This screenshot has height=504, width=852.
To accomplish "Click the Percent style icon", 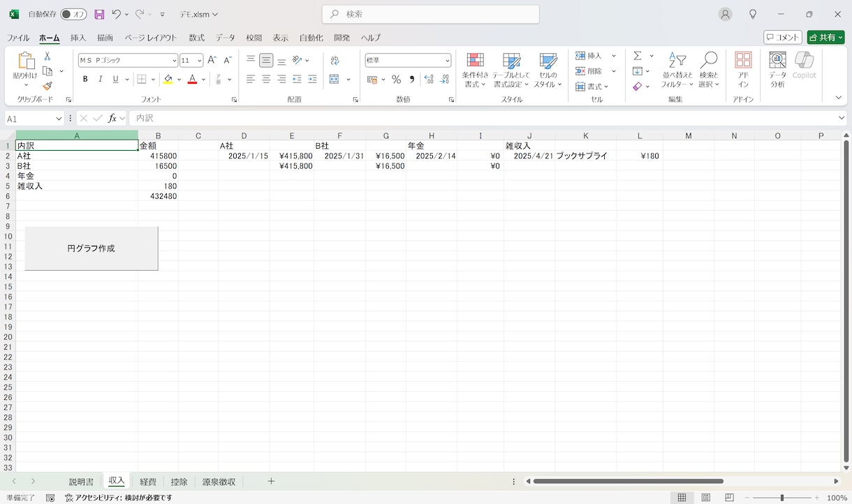I will click(x=396, y=80).
